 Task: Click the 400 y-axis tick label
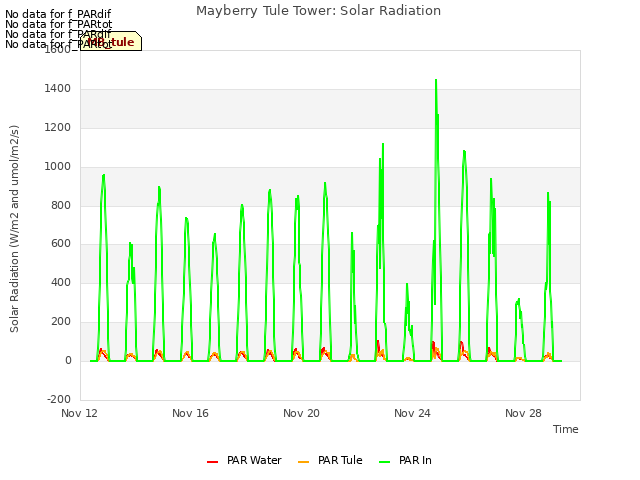[x=61, y=282]
